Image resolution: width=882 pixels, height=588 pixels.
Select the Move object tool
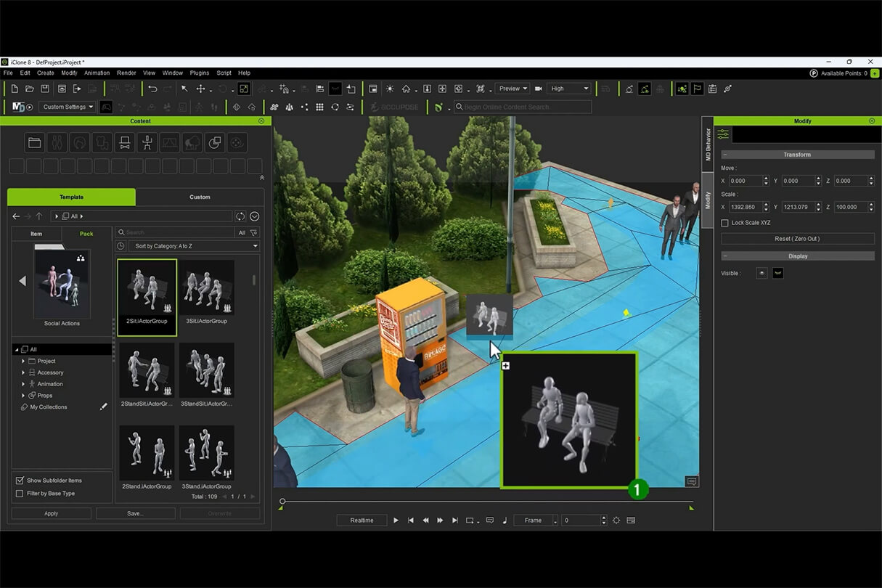pos(200,89)
